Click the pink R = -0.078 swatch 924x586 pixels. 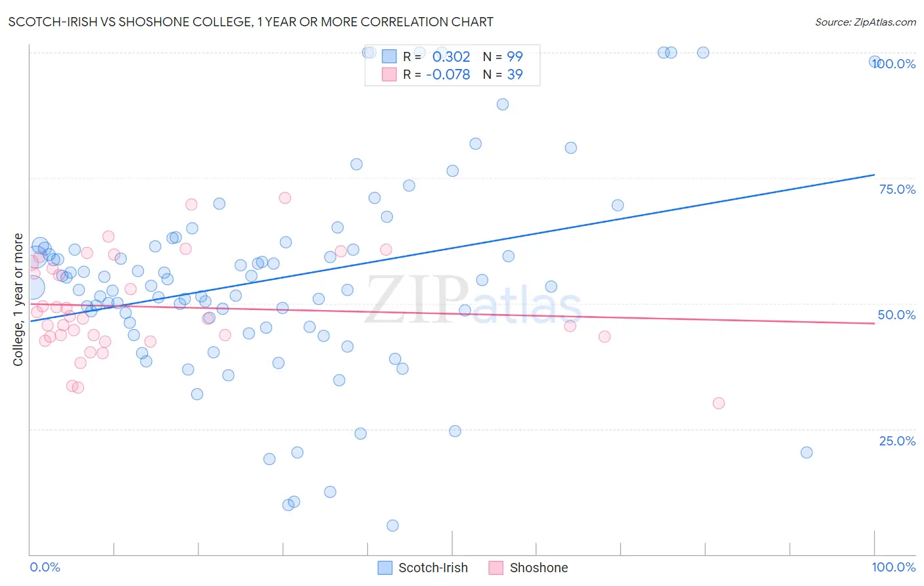[390, 74]
